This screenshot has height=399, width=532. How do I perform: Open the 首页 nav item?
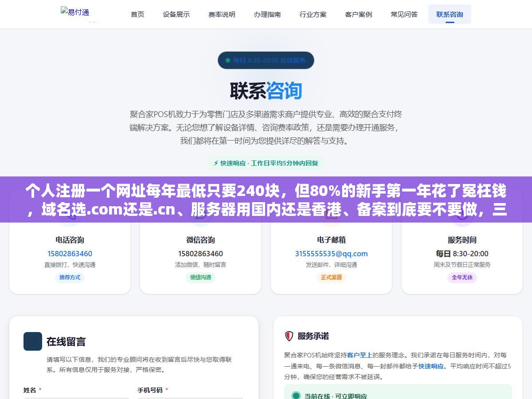pos(137,14)
